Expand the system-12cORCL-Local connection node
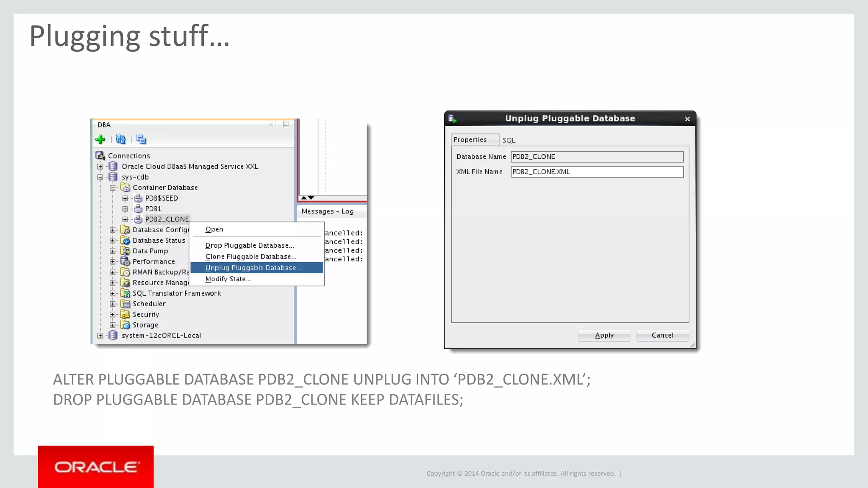The width and height of the screenshot is (868, 488). (100, 335)
